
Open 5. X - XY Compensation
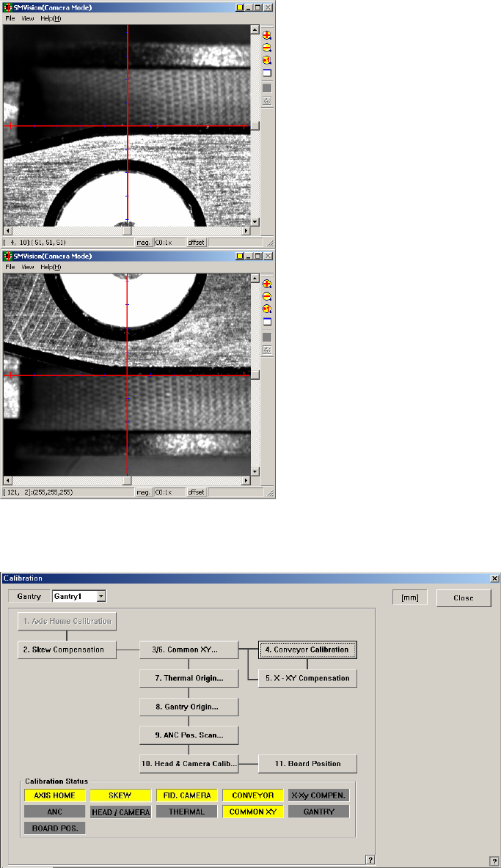pos(308,678)
